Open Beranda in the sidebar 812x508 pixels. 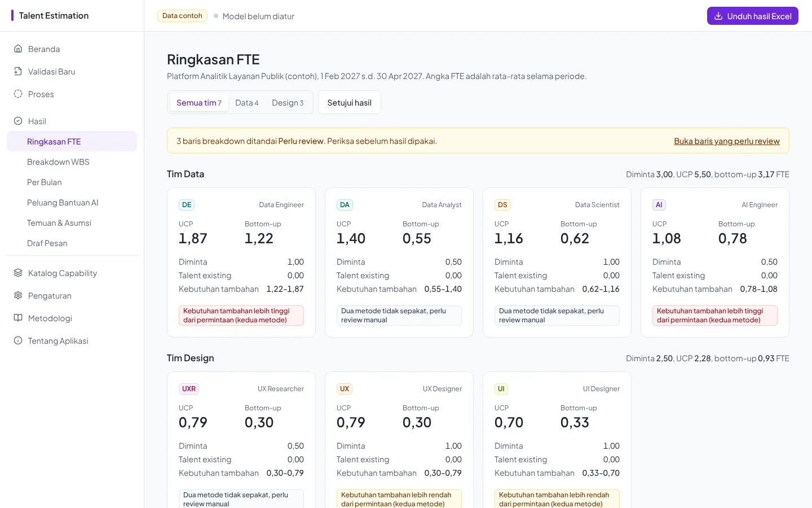(x=72, y=49)
